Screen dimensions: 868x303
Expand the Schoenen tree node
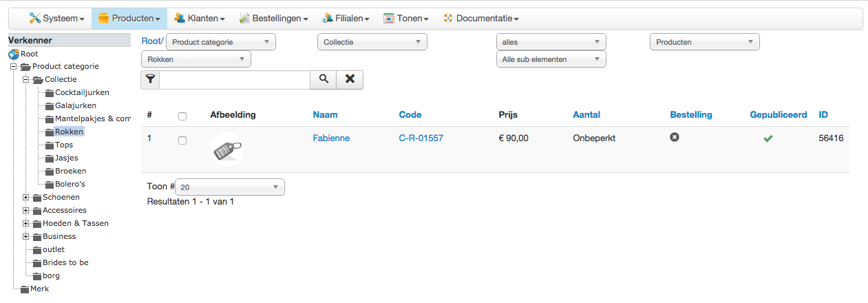26,198
